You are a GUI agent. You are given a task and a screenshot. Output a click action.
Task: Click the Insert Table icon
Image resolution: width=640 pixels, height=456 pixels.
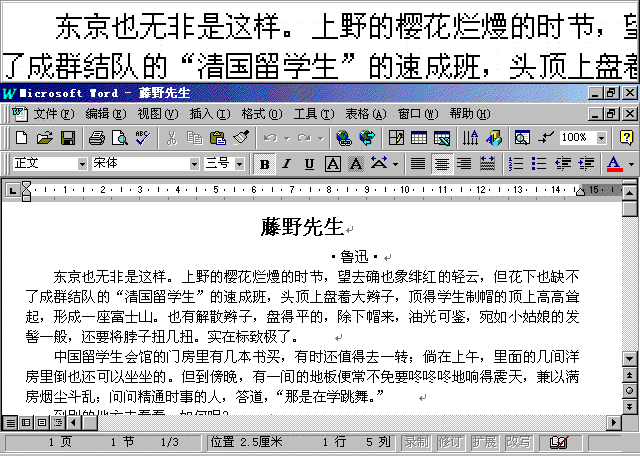[x=418, y=137]
